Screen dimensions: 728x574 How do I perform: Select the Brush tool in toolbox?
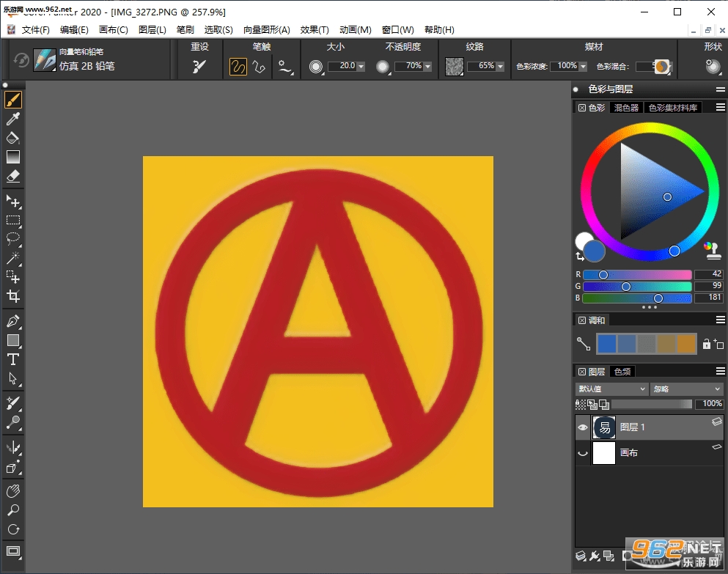coord(13,100)
